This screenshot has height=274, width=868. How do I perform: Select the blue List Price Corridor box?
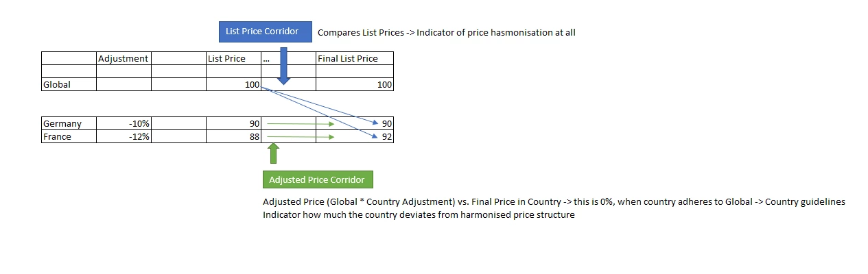[x=262, y=32]
